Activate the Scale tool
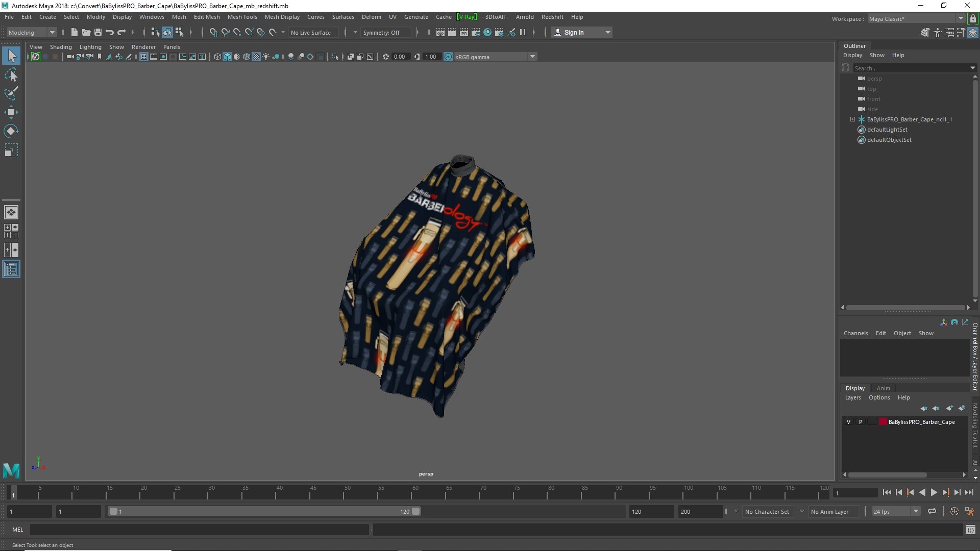The height and width of the screenshot is (551, 980). point(11,150)
